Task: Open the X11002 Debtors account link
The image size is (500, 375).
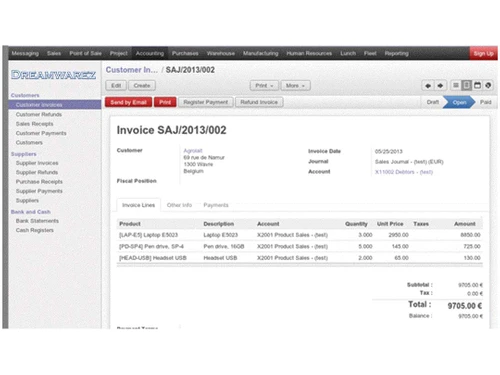Action: coord(404,172)
